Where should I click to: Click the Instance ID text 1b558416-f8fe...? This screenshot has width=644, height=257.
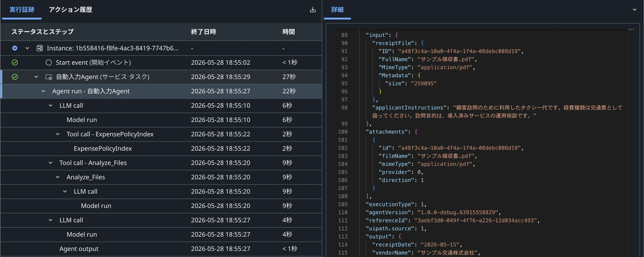click(112, 48)
